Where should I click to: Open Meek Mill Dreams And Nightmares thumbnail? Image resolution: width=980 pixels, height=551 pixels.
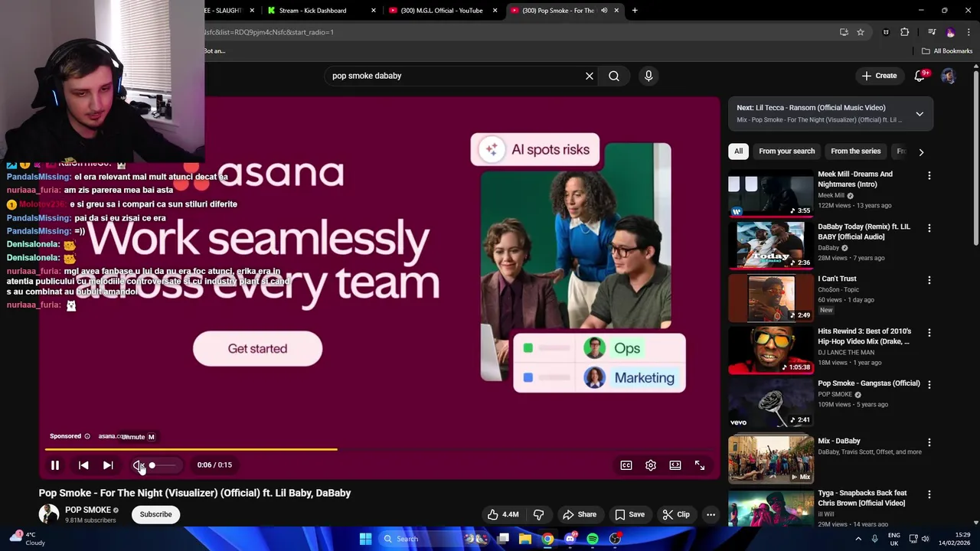pyautogui.click(x=770, y=194)
